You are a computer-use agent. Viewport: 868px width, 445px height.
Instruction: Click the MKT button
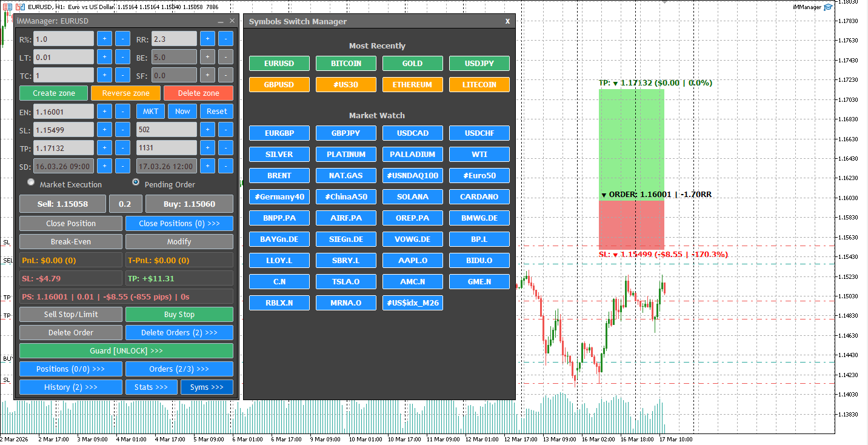point(150,112)
